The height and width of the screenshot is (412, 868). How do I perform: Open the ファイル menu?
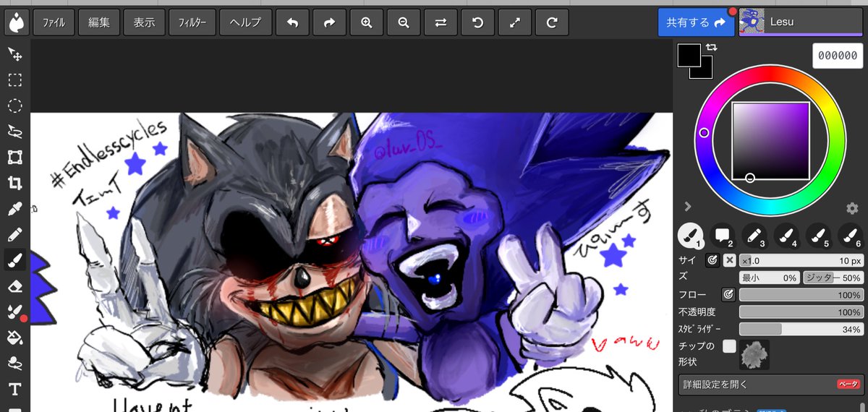click(x=54, y=22)
